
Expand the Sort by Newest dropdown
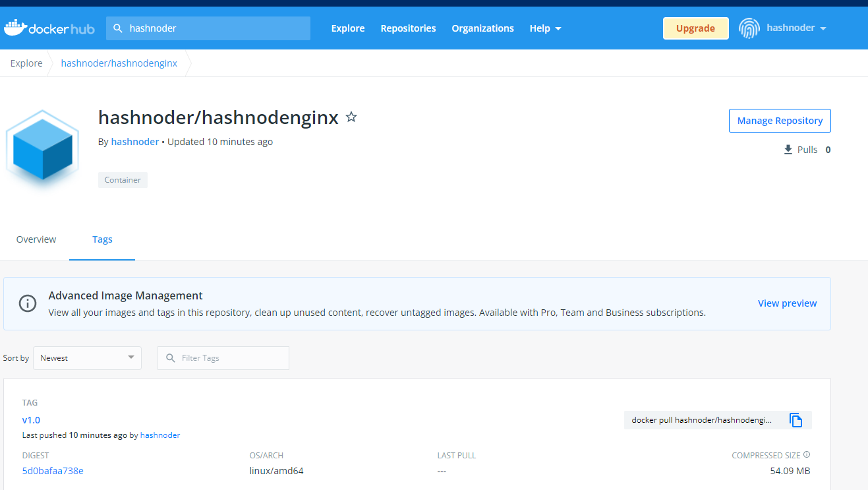(x=88, y=358)
